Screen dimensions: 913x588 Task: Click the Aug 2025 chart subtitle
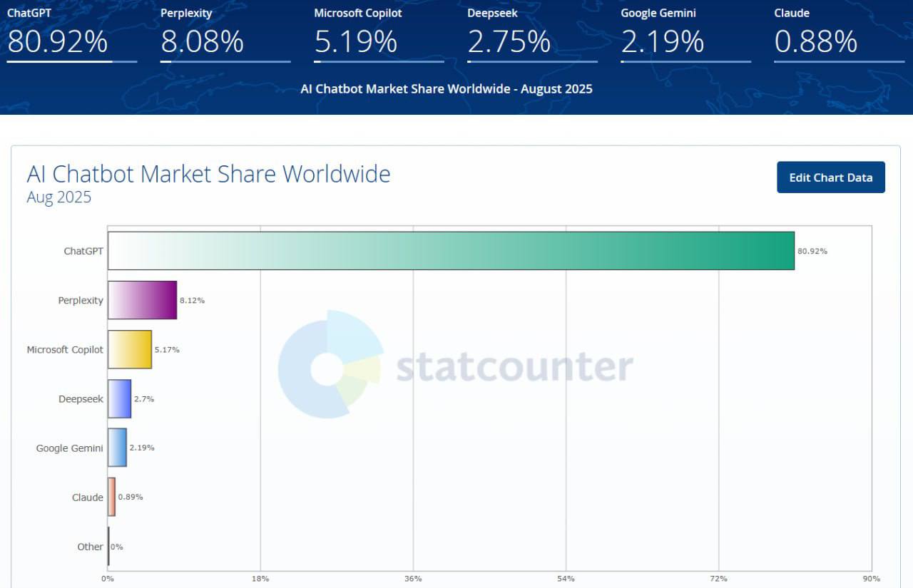59,197
